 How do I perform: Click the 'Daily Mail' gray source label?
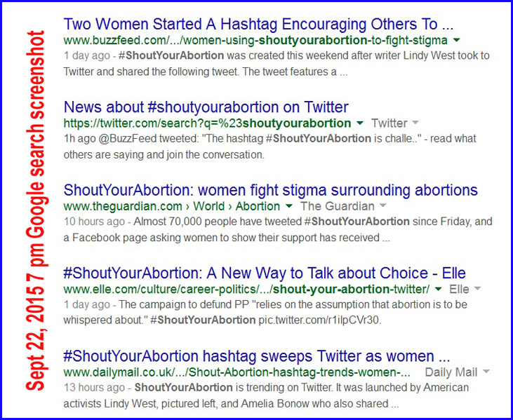click(x=451, y=372)
